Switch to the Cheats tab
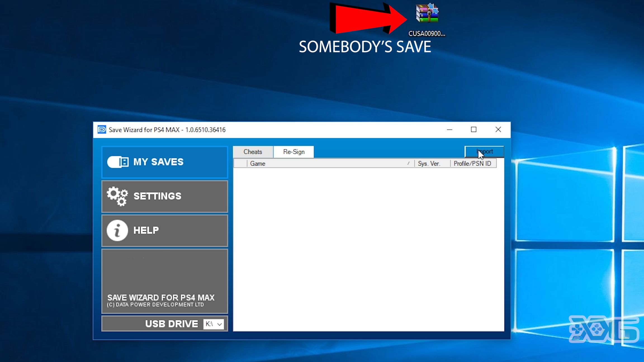644x362 pixels. coord(253,152)
